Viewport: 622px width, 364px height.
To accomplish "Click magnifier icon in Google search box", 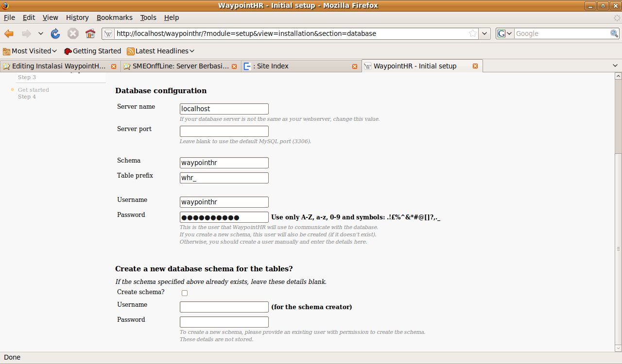I will tap(614, 33).
